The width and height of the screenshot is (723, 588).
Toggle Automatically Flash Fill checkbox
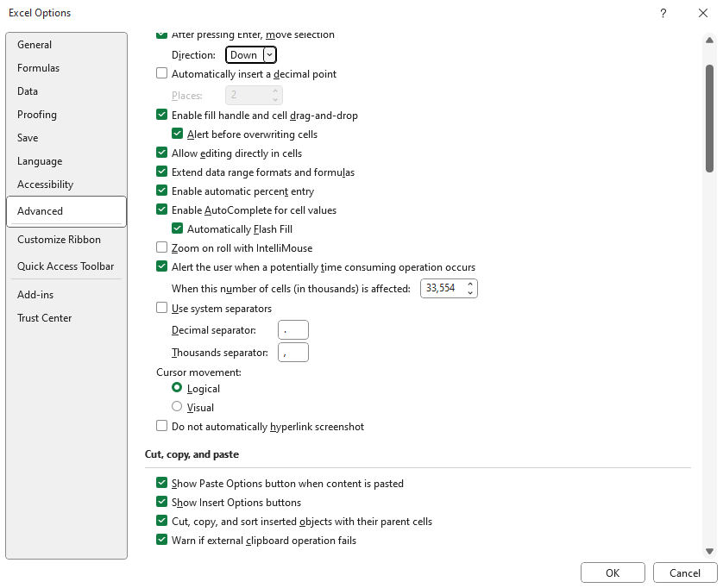pos(177,228)
